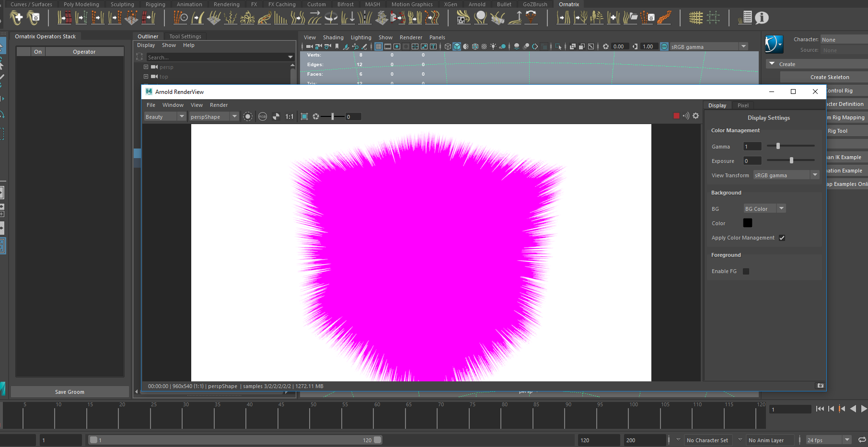Click the black background Color swatch

[x=747, y=223]
